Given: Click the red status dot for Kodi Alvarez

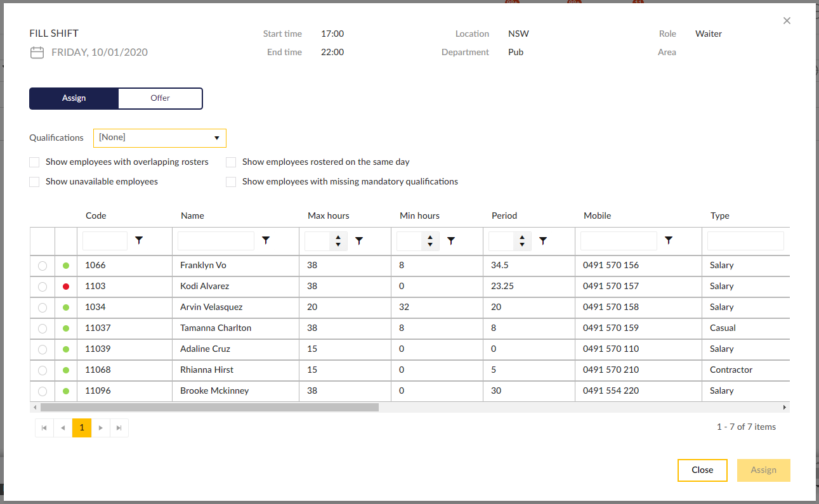Looking at the screenshot, I should tap(66, 287).
